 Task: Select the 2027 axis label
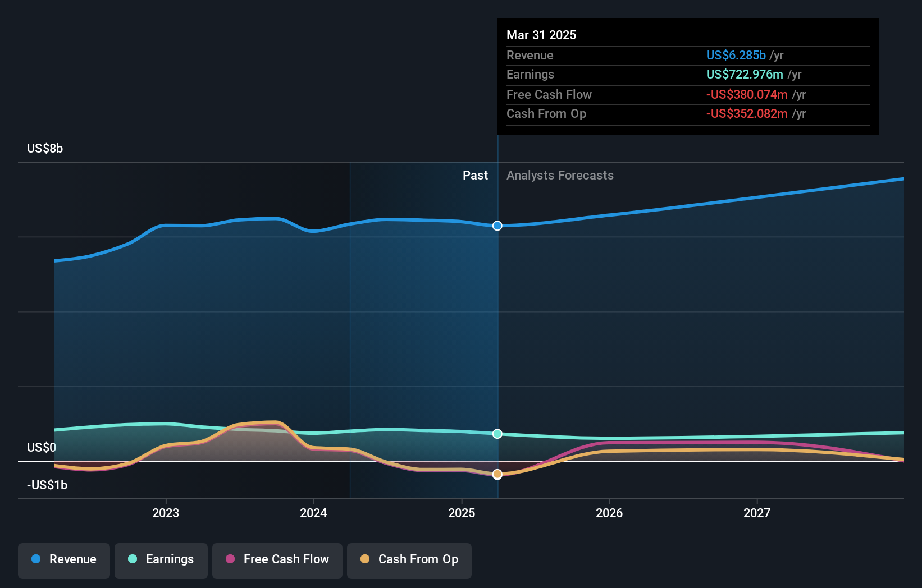click(x=757, y=513)
